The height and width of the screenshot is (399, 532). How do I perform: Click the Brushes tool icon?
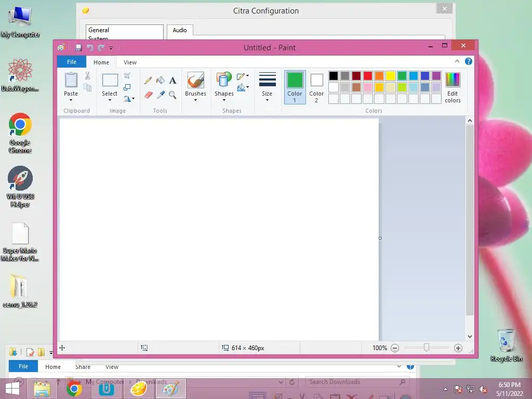point(196,80)
